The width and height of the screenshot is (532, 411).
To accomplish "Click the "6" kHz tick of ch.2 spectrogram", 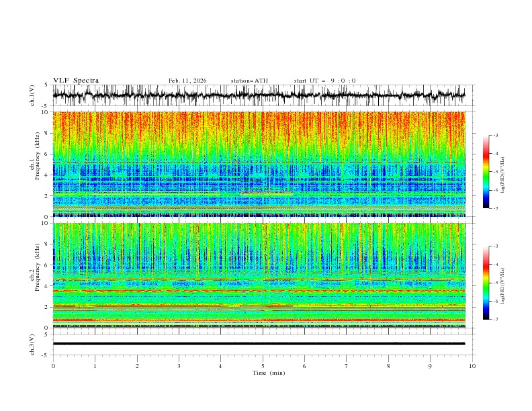I will (x=47, y=265).
